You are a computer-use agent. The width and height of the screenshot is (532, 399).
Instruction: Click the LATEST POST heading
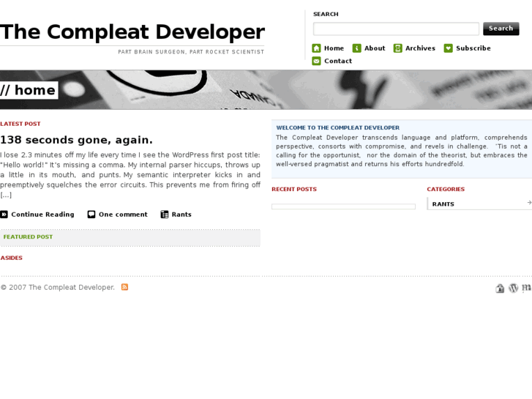coord(20,124)
